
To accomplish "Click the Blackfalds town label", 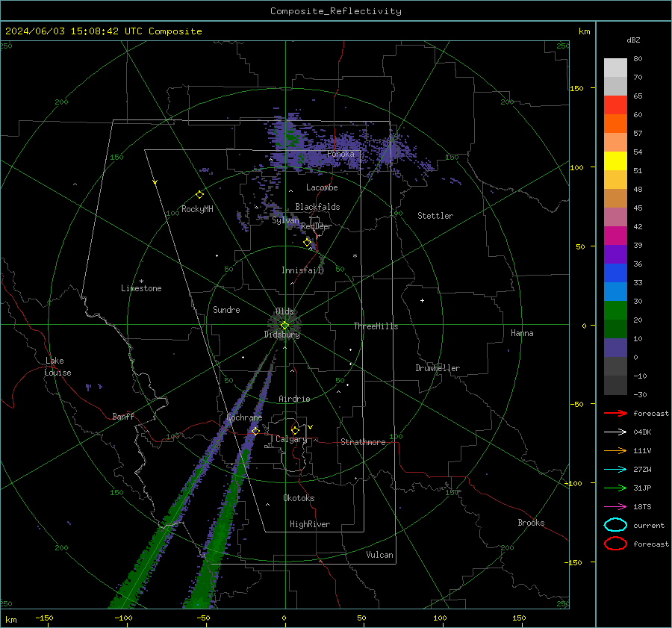I will (x=317, y=207).
